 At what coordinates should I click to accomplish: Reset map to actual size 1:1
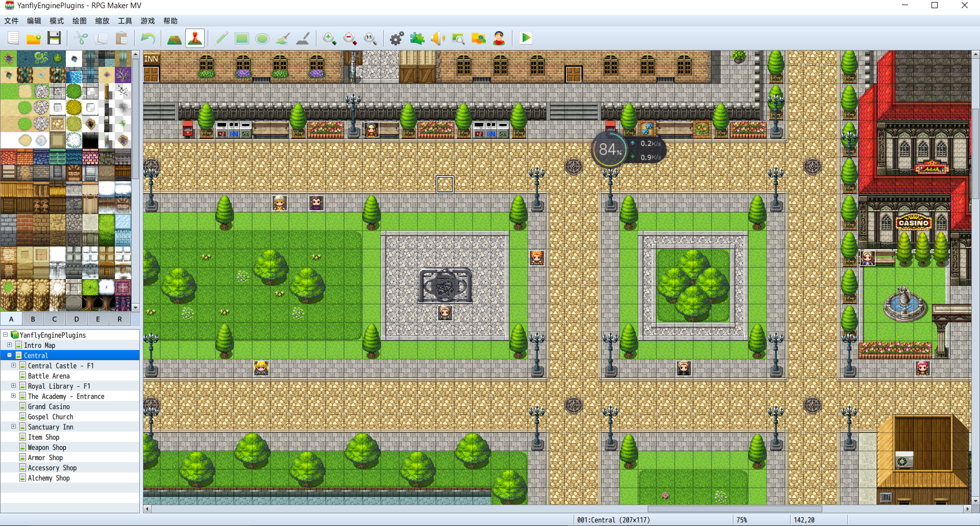click(x=371, y=38)
